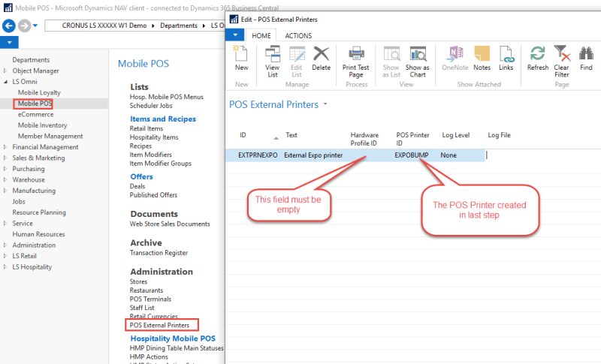
Task: Switch to the ACTIONS ribbon tab
Action: tap(298, 35)
